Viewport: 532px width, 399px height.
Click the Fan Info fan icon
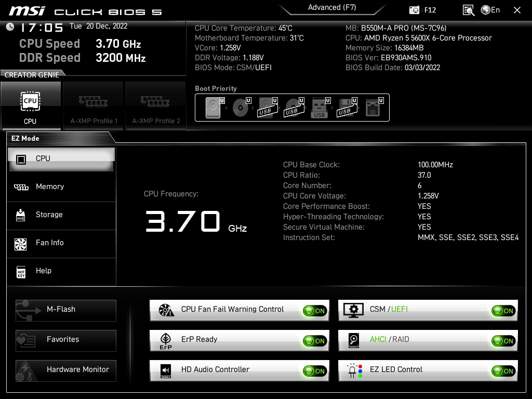coord(21,244)
